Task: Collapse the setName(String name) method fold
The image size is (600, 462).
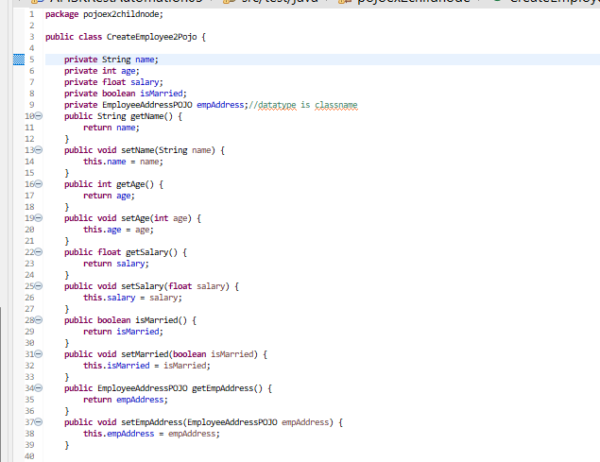Action: point(39,150)
